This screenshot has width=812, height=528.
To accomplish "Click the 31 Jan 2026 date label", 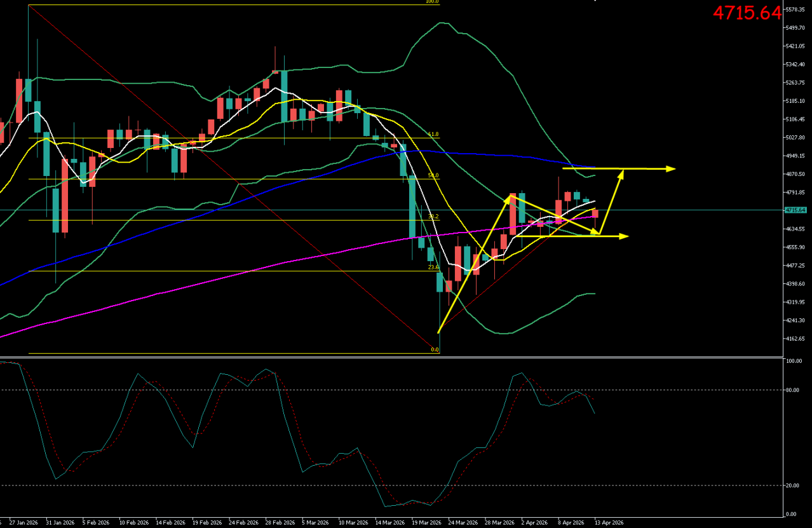I will 60,522.
